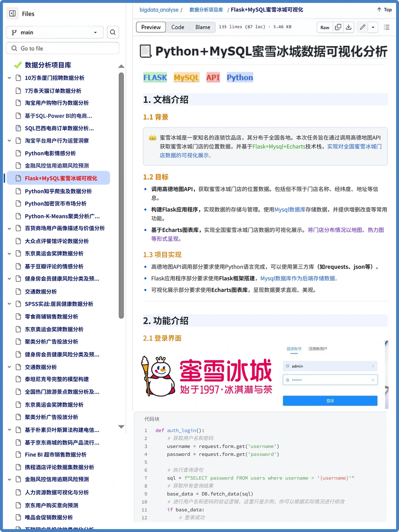Viewport: 399px width, 532px height.
Task: Copy raw file contents icon
Action: coord(338,27)
